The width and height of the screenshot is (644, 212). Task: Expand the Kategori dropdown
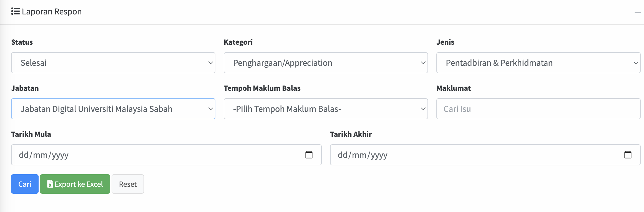pyautogui.click(x=326, y=63)
